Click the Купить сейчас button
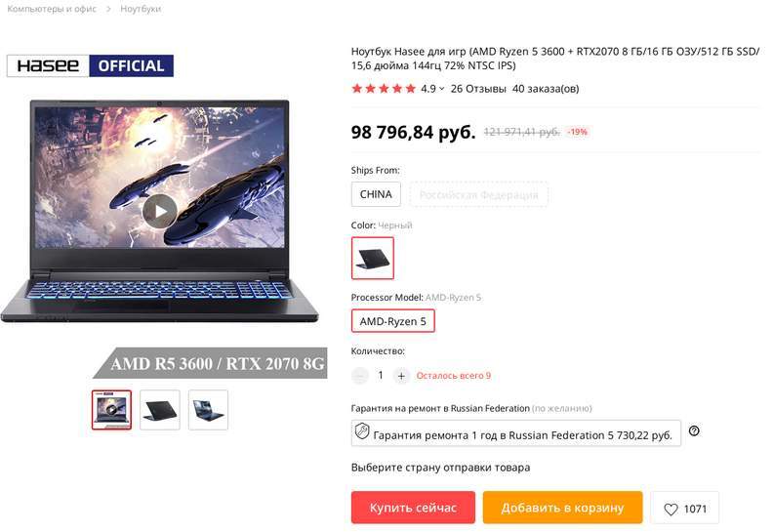 (413, 508)
